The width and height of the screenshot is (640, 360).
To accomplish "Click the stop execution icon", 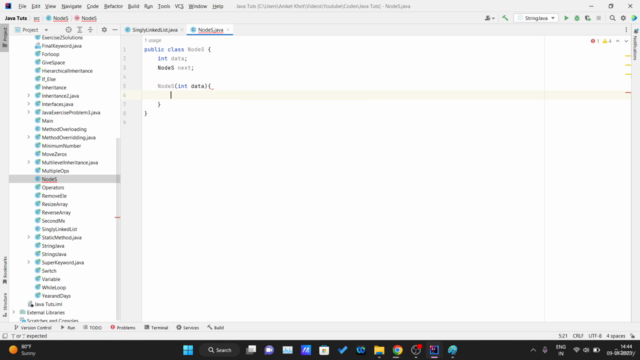I will (598, 18).
